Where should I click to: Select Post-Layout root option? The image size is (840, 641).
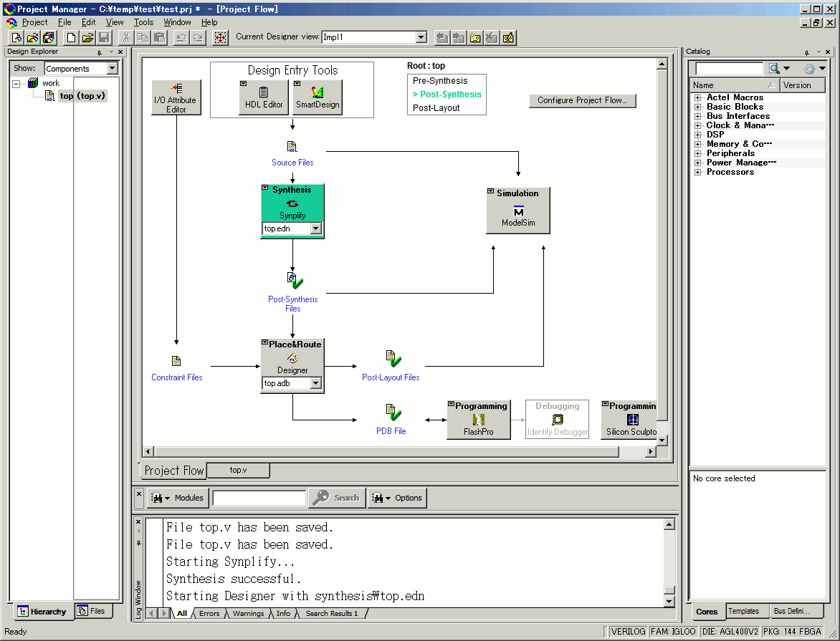click(436, 108)
